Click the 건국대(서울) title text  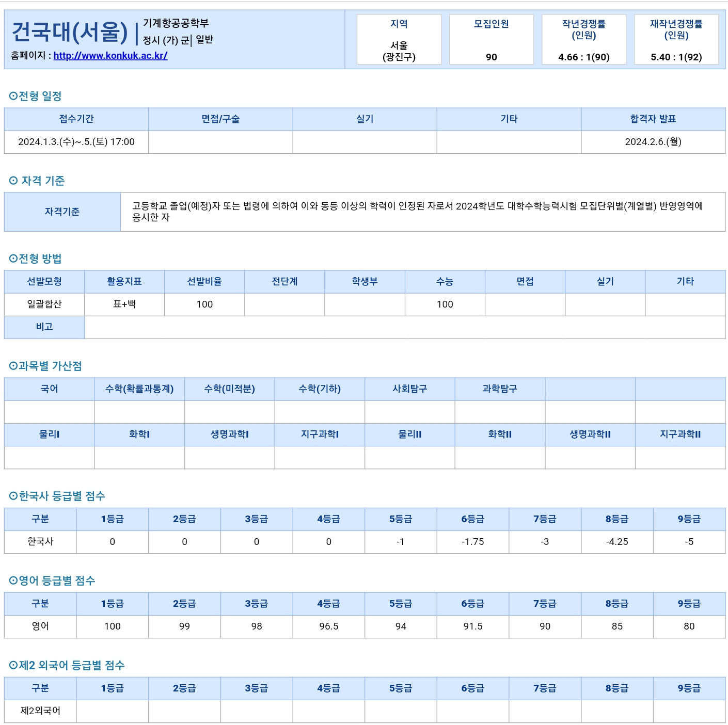coord(70,32)
